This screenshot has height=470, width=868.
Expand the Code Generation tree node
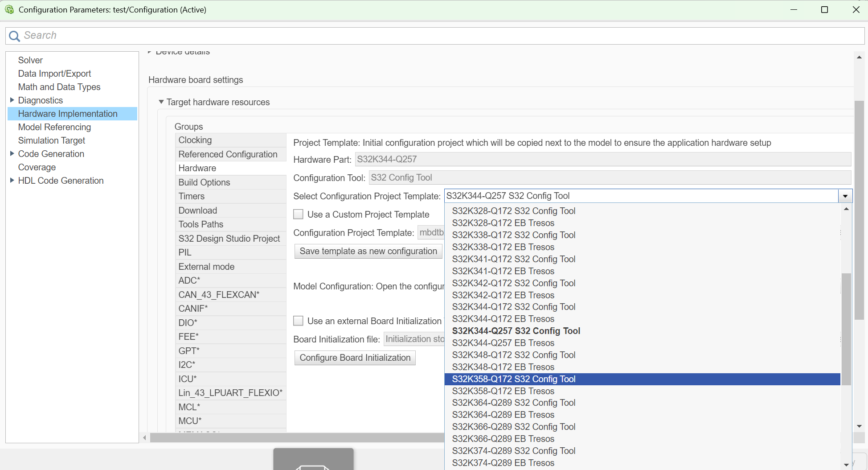pos(12,153)
